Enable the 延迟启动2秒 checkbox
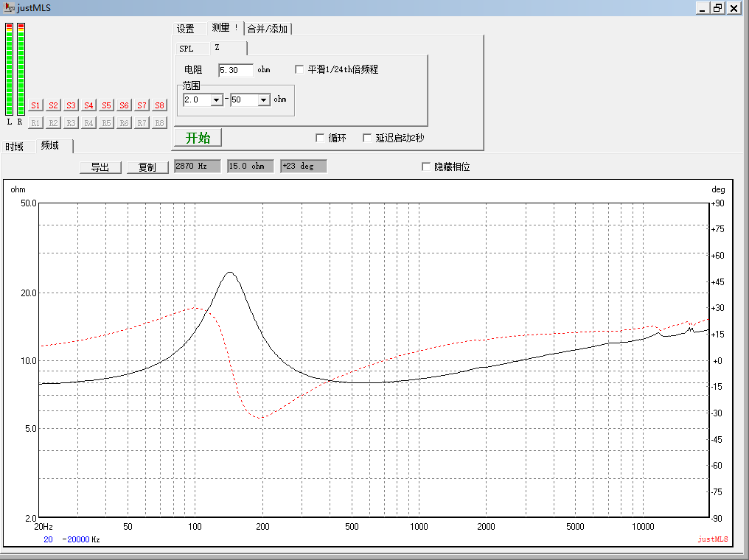 [367, 138]
